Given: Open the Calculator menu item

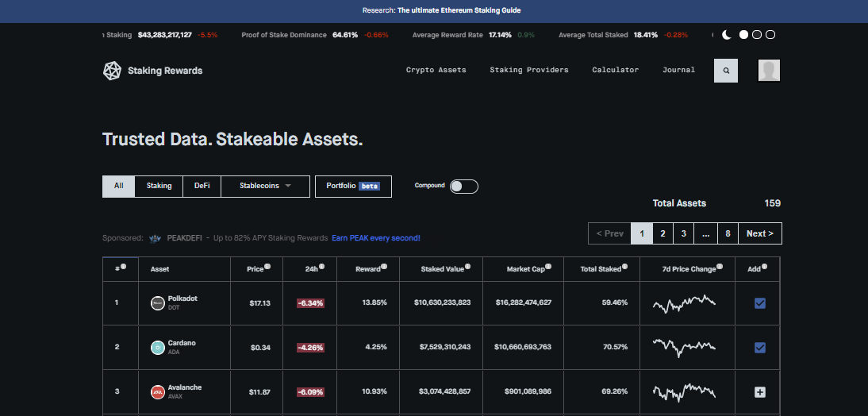Looking at the screenshot, I should (x=616, y=70).
